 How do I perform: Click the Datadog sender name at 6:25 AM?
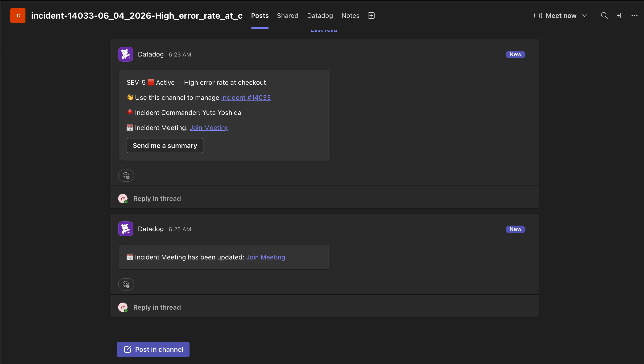pyautogui.click(x=151, y=229)
